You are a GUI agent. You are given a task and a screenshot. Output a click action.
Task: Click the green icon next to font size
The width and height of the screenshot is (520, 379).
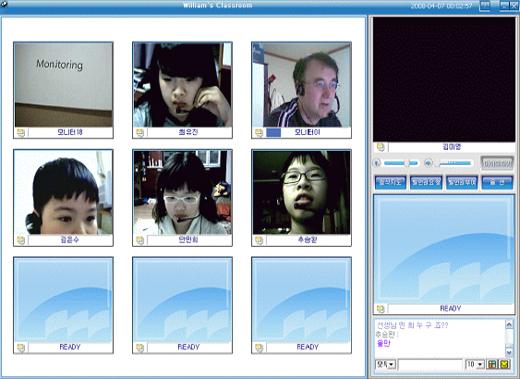[492, 364]
